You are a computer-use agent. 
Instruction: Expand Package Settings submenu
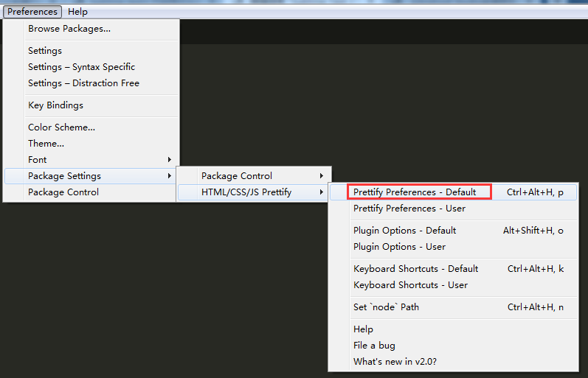point(91,175)
